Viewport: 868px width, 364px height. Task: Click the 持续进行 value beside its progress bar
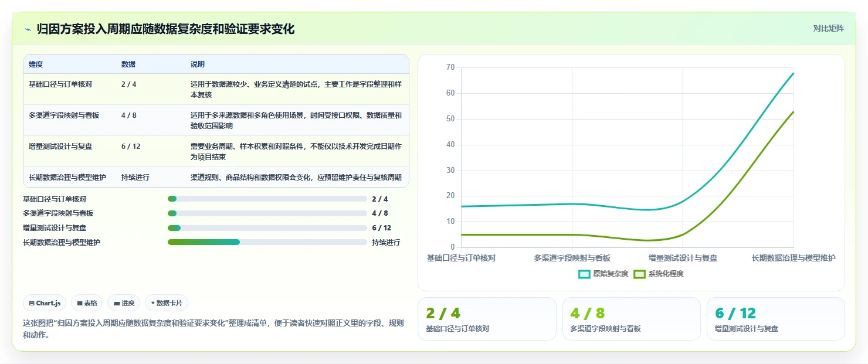tap(386, 242)
